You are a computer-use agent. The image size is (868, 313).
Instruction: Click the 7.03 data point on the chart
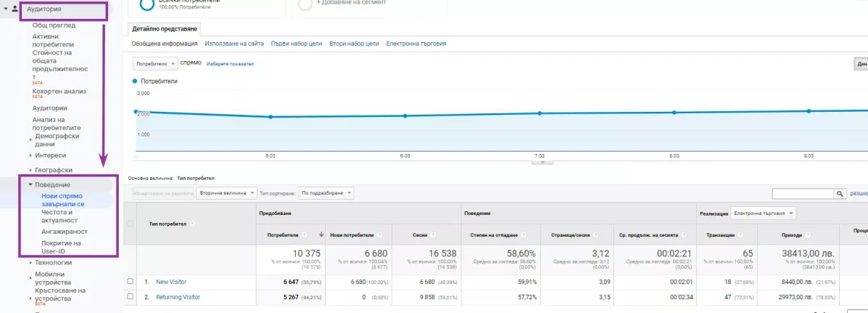click(540, 113)
